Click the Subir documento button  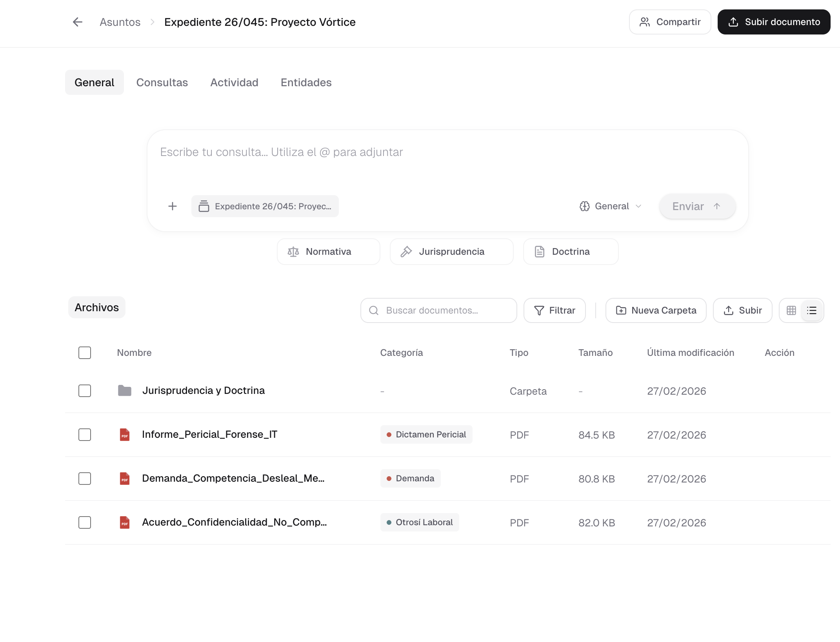pyautogui.click(x=773, y=22)
